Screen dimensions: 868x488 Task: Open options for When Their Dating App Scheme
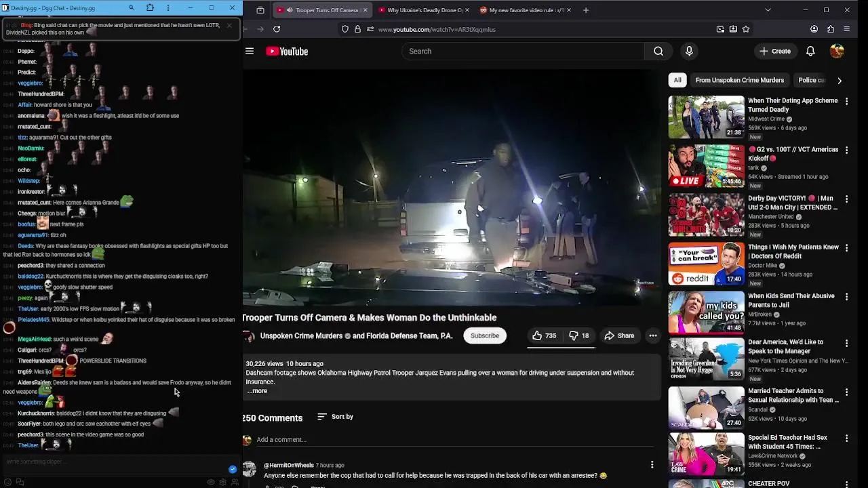pos(846,101)
